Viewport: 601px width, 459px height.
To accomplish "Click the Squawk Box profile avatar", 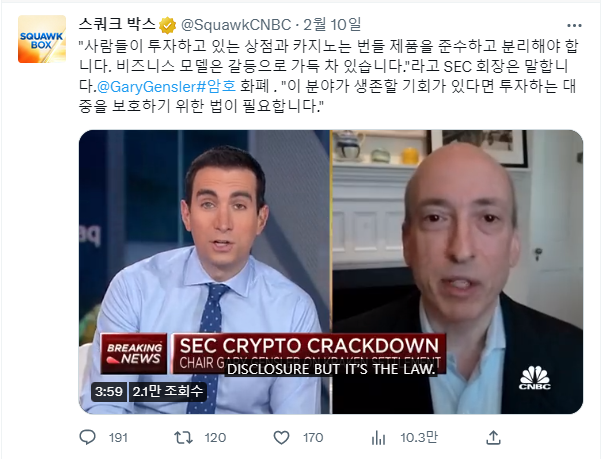I will coord(42,39).
